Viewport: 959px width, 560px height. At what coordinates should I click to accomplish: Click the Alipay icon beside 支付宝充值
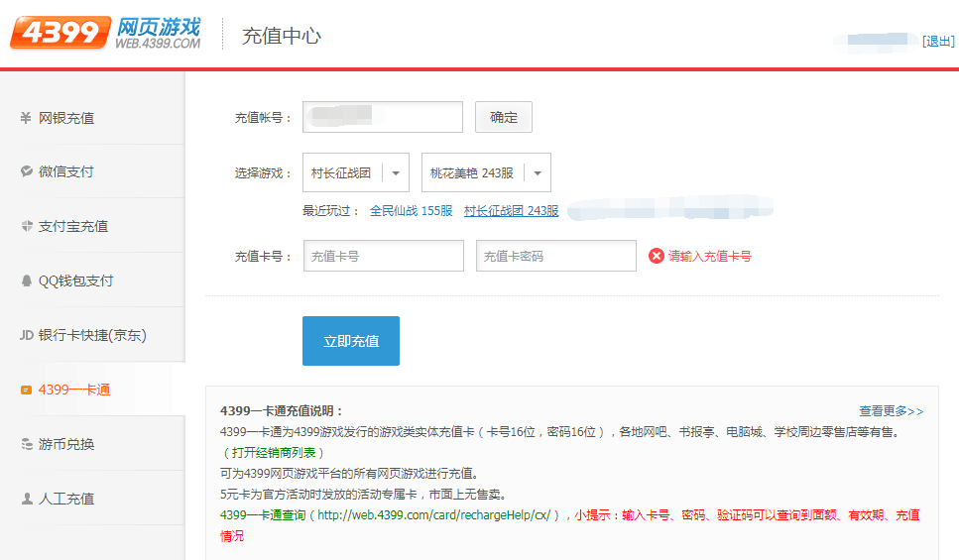[x=27, y=226]
